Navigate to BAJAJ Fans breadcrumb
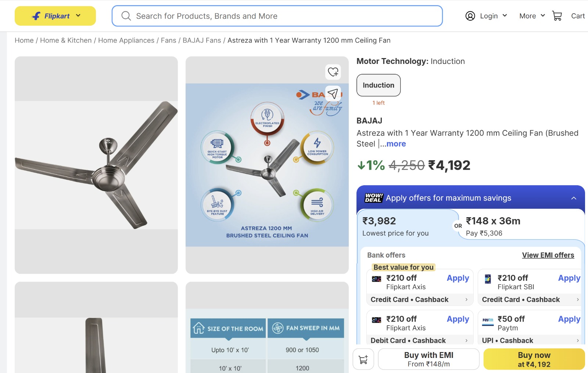This screenshot has height=373, width=588. 202,40
